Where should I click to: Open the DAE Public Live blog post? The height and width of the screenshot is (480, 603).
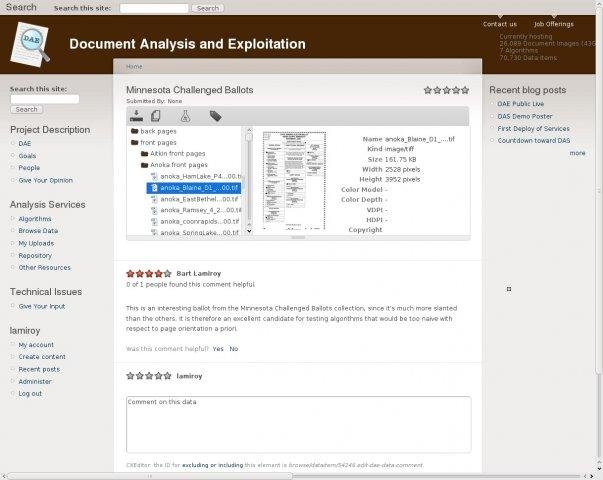pyautogui.click(x=521, y=104)
